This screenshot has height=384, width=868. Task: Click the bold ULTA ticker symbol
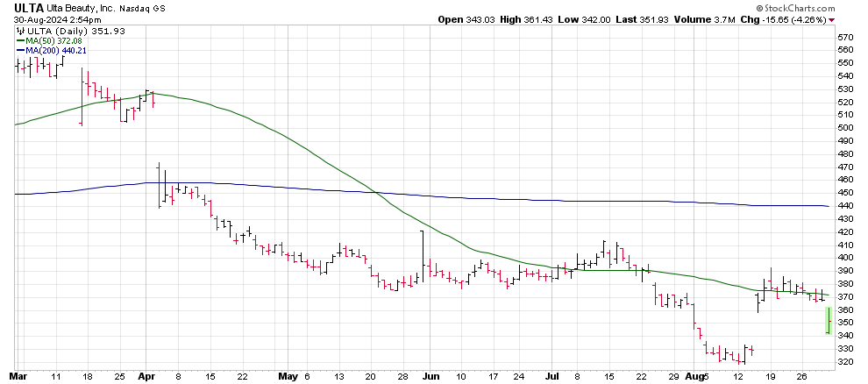pos(32,7)
